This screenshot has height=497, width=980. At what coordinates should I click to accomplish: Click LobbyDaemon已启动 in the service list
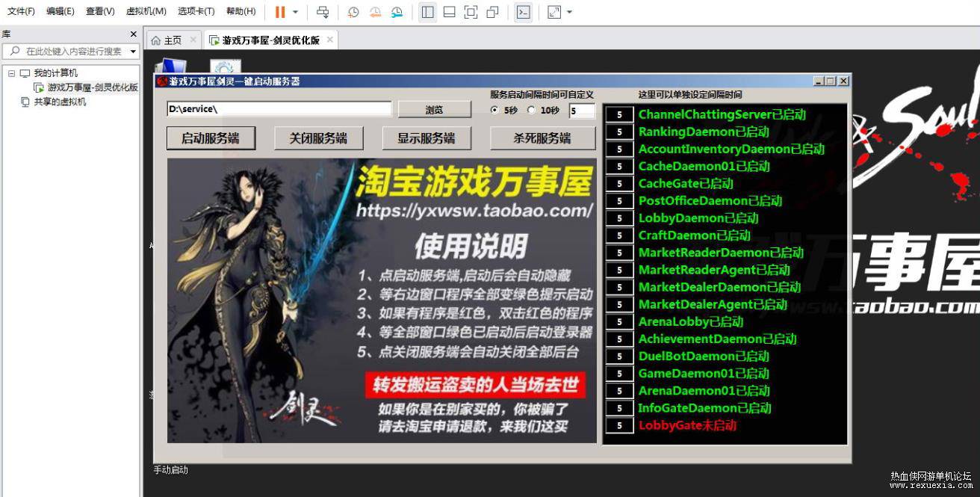(x=698, y=218)
